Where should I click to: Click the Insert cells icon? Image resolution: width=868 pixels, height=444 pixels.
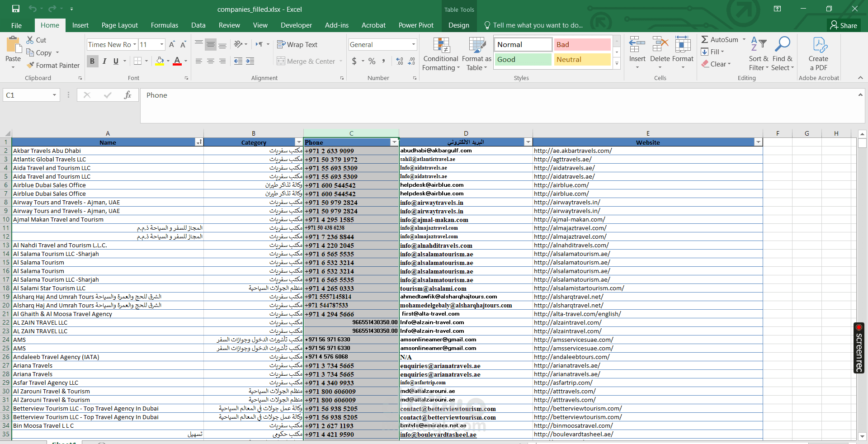click(637, 45)
